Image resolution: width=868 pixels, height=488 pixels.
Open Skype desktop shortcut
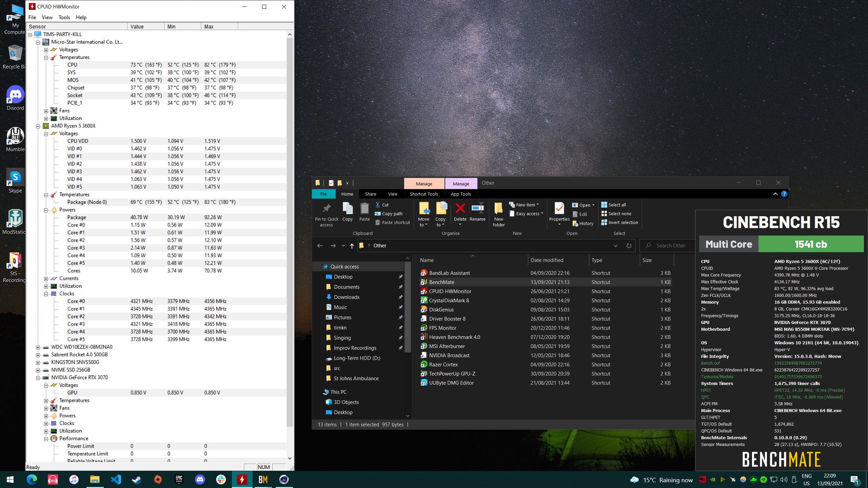[15, 181]
